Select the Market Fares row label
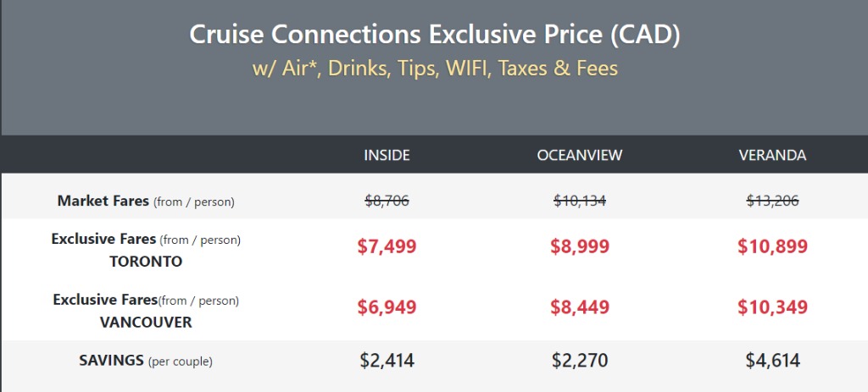The image size is (868, 392). pyautogui.click(x=146, y=201)
